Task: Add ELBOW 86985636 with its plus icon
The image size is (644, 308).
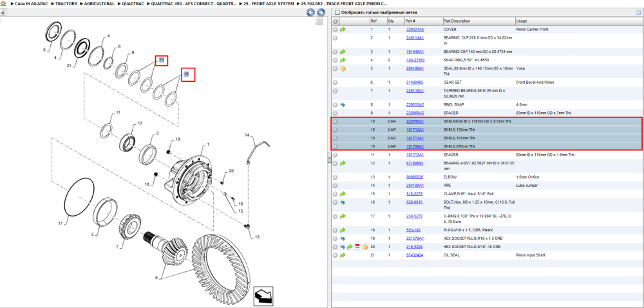Action: pyautogui.click(x=335, y=177)
